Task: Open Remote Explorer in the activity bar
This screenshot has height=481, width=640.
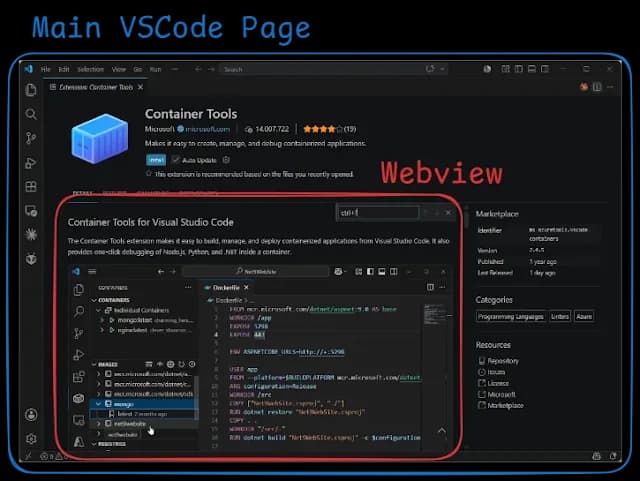Action: point(31,211)
